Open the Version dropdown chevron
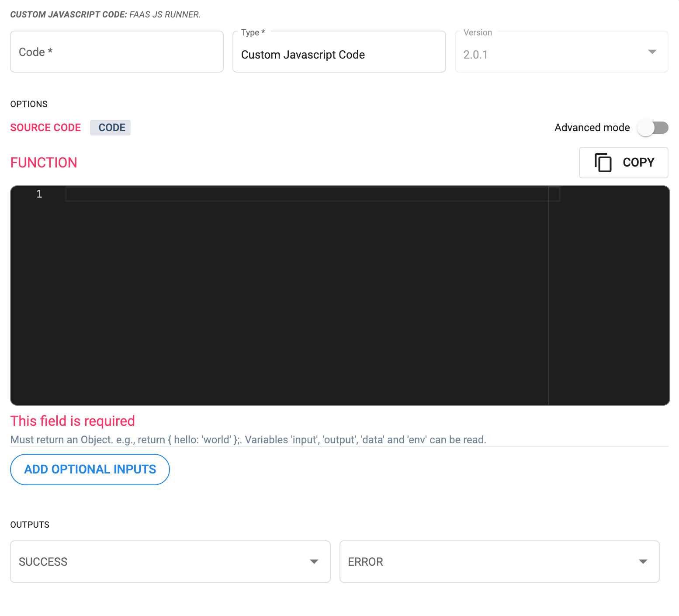679x616 pixels. (652, 52)
